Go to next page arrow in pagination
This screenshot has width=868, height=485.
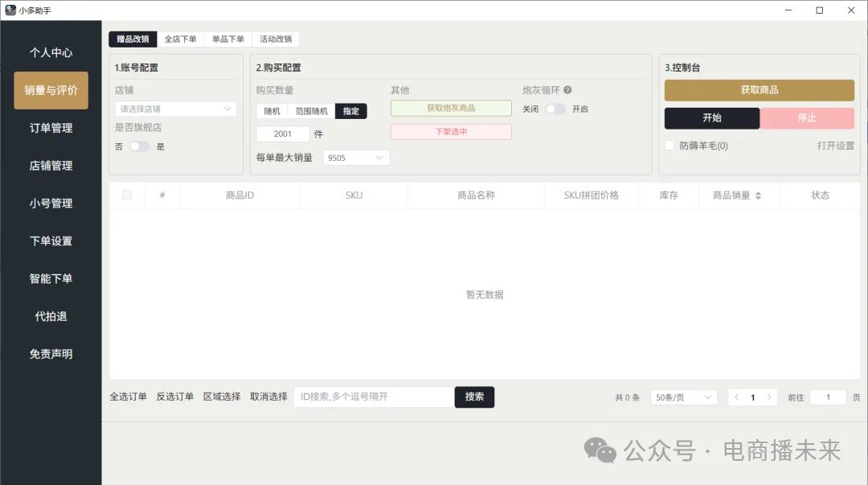pos(770,397)
